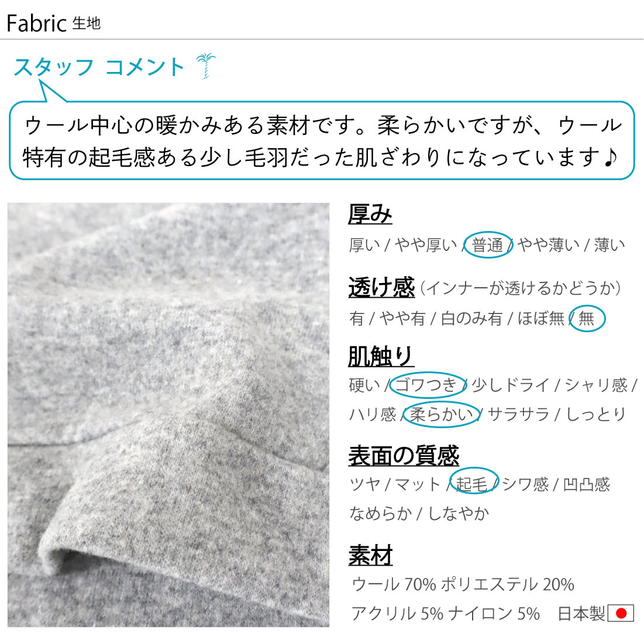Click the palm tree icon beside スタッフ コメント

(206, 66)
